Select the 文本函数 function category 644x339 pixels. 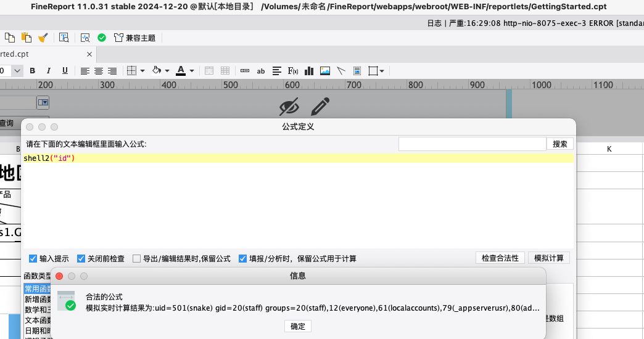(38, 320)
